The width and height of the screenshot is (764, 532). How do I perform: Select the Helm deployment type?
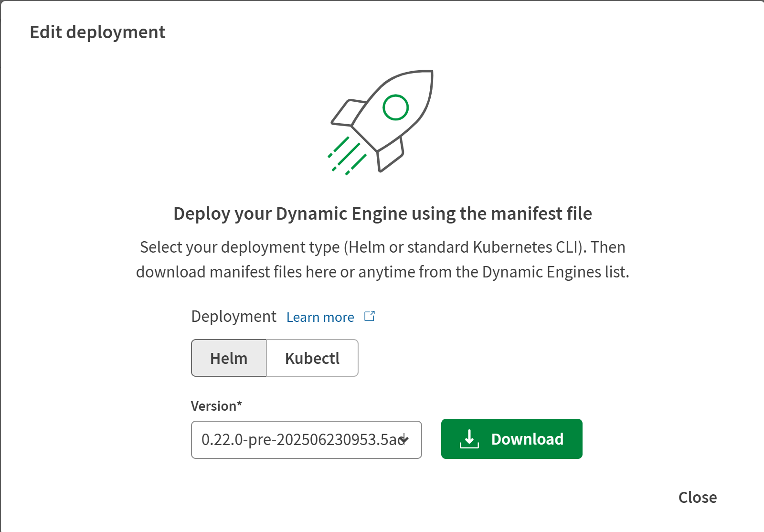click(x=229, y=358)
